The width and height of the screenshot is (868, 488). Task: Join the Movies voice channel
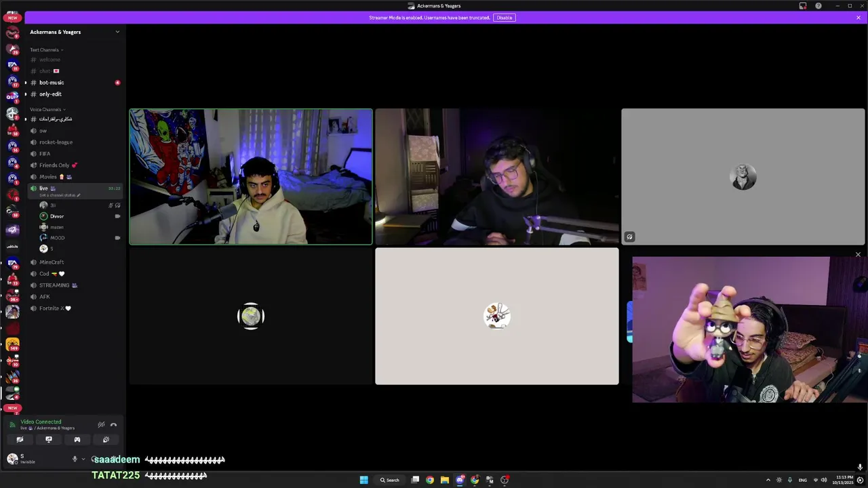pos(75,177)
